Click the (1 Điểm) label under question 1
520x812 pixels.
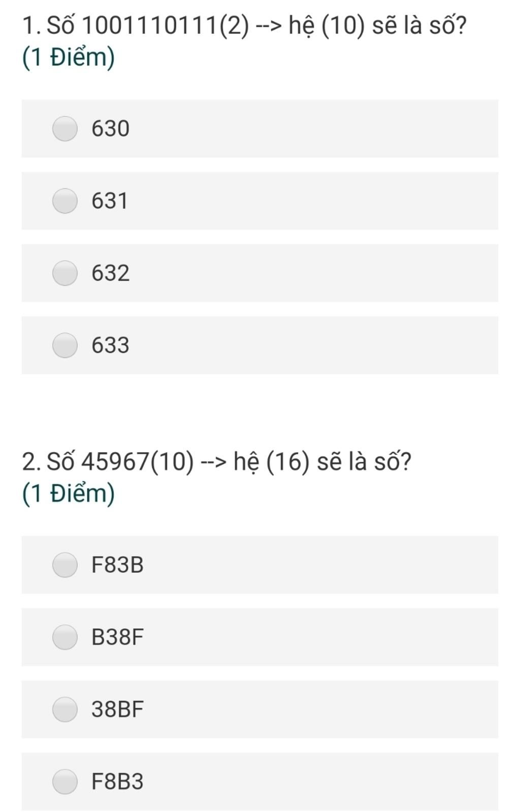(x=69, y=57)
